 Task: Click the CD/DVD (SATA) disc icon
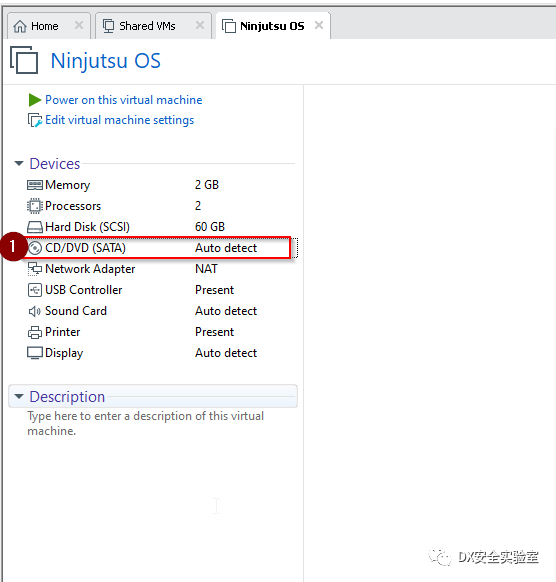click(35, 248)
